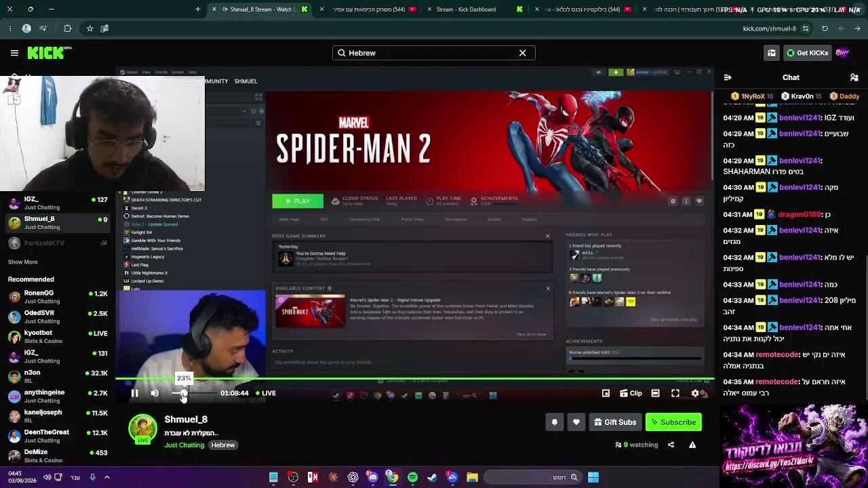This screenshot has width=868, height=488.
Task: Open the Kick hamburger menu
Action: [14, 53]
